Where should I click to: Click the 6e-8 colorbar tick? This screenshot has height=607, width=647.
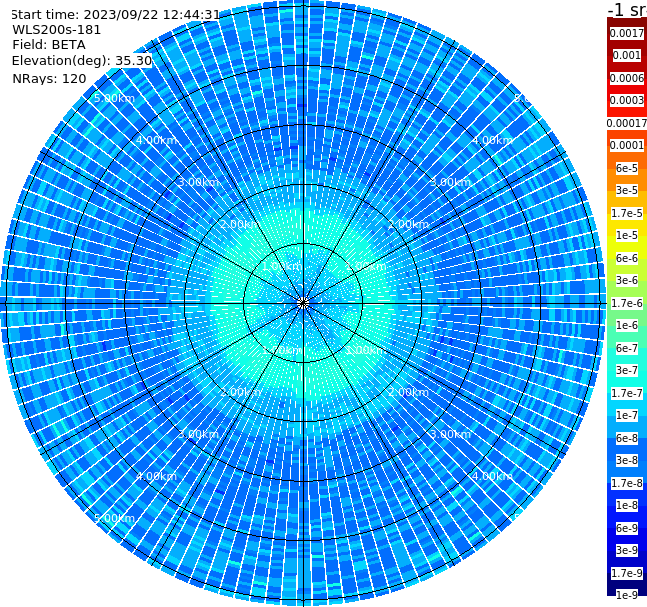(x=627, y=438)
